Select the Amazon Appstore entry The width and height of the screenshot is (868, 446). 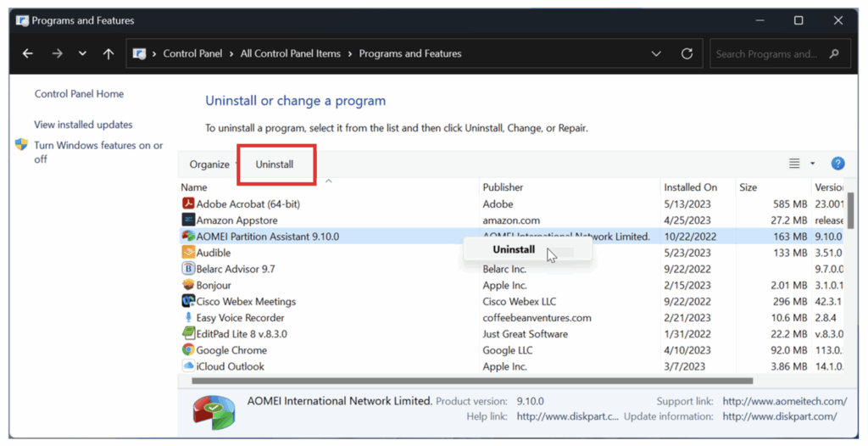click(237, 220)
